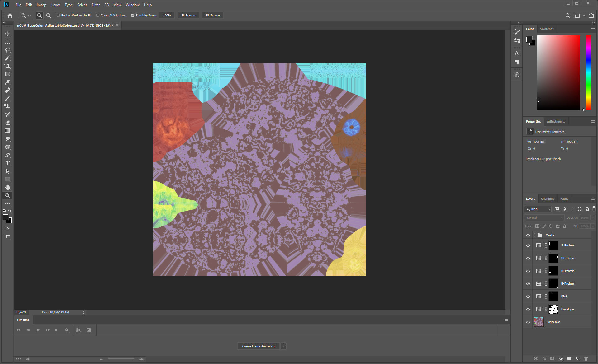
Task: Select the Clone Stamp tool
Action: 7,106
